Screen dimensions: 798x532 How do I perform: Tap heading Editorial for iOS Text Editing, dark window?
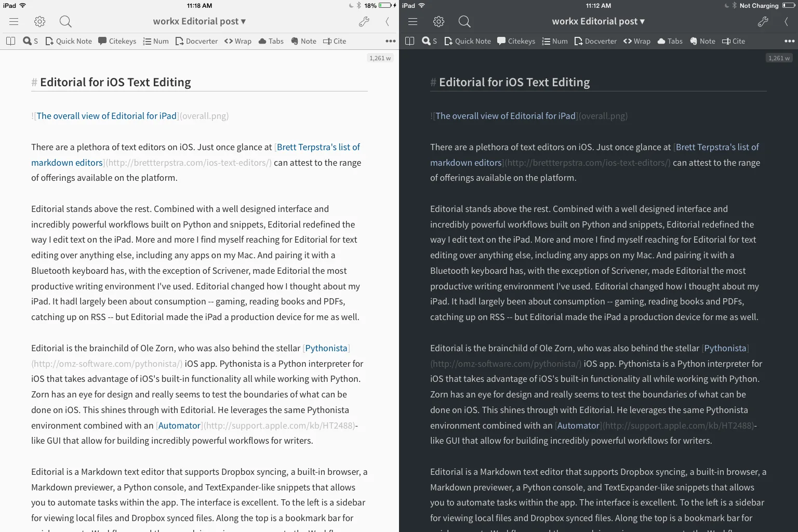click(514, 82)
